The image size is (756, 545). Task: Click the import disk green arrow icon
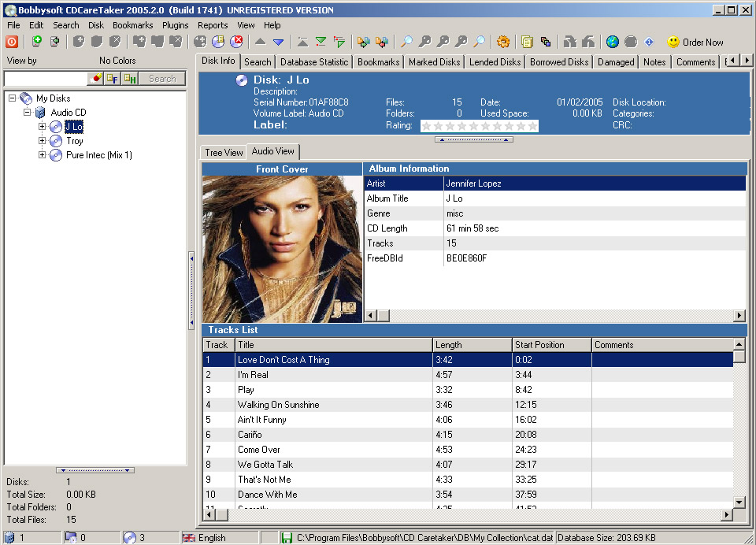[54, 42]
